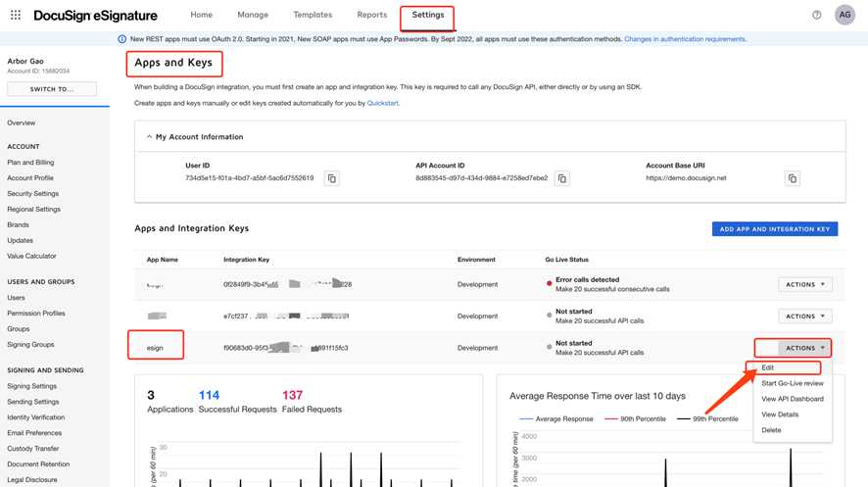The height and width of the screenshot is (487, 868).
Task: Copy the Account Base URI
Action: point(792,178)
